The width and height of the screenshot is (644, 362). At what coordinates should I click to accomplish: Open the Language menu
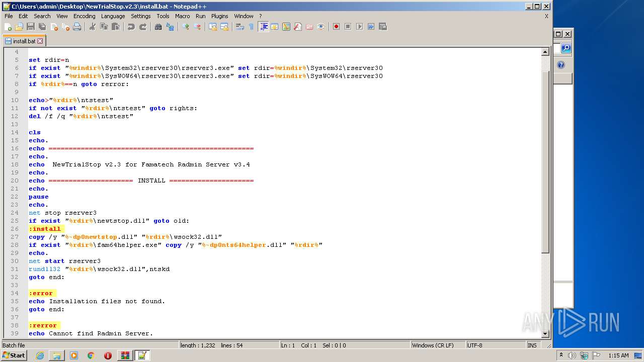click(x=113, y=16)
